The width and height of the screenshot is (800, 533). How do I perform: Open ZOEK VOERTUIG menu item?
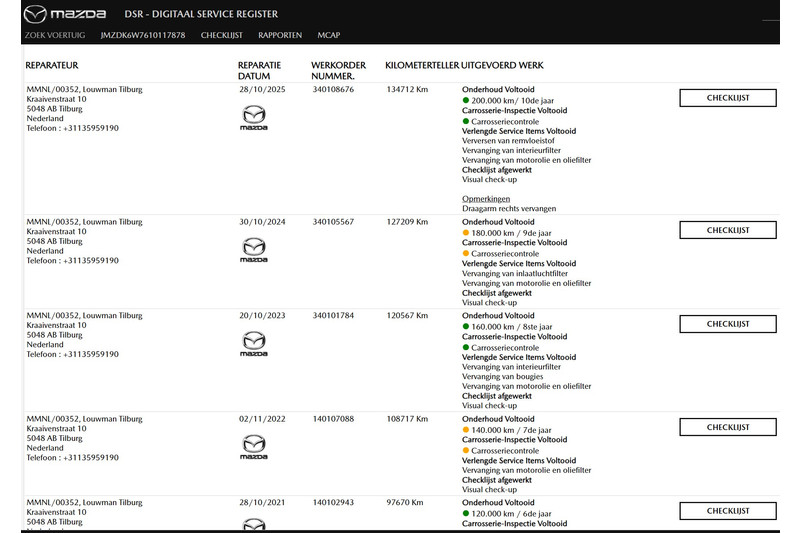pos(55,35)
